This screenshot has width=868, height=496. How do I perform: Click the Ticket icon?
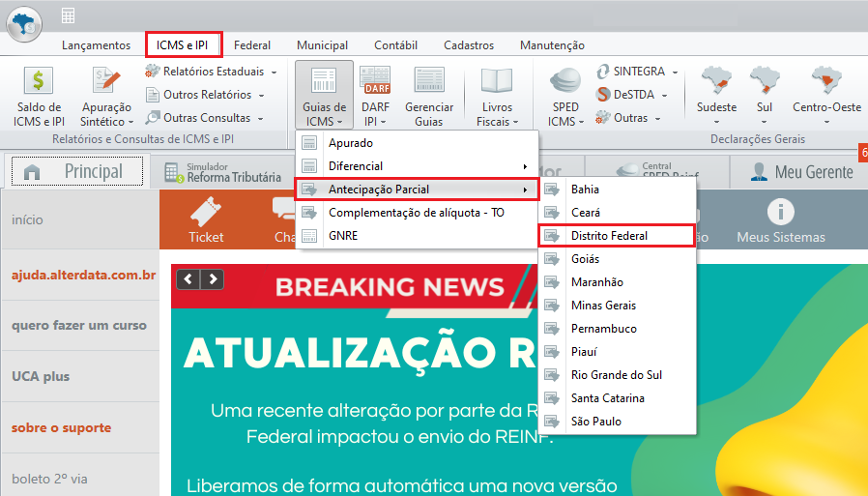click(x=206, y=220)
